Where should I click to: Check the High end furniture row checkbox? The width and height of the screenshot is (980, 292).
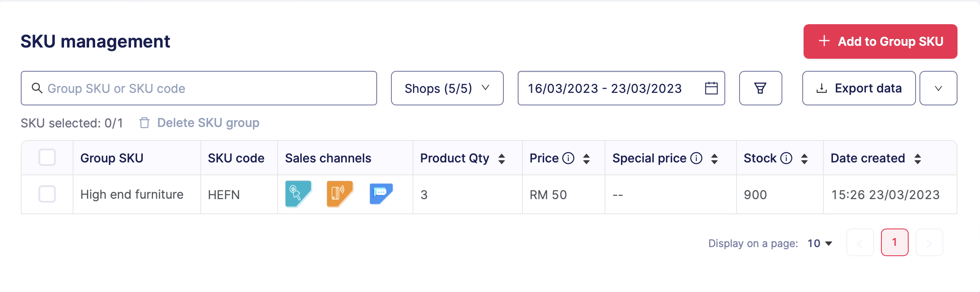47,194
